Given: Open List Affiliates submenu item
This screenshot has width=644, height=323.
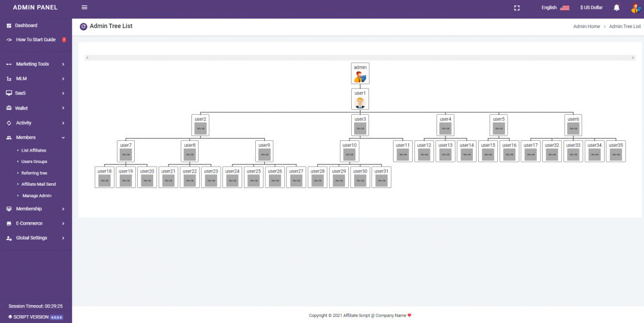Looking at the screenshot, I should click(x=33, y=150).
